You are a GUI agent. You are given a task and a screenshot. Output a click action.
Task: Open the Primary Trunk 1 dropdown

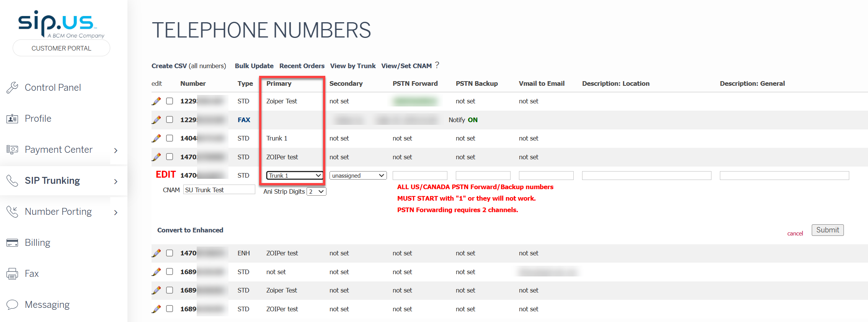point(295,175)
